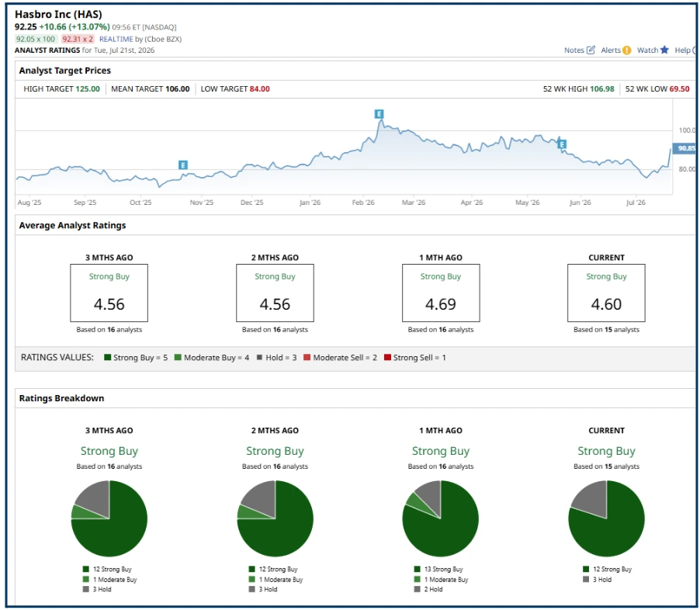Click the Watch link
Screen dimensions: 700x610
pos(648,50)
